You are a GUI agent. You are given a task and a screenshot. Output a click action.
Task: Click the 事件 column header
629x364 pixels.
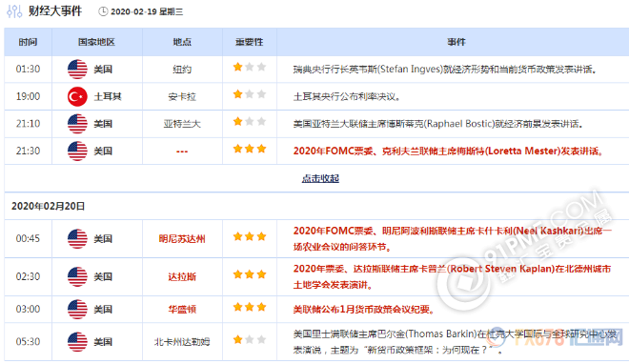tap(457, 42)
